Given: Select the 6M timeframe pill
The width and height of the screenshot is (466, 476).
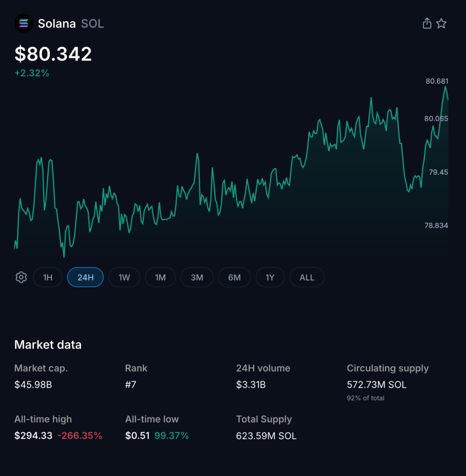Looking at the screenshot, I should coord(234,277).
